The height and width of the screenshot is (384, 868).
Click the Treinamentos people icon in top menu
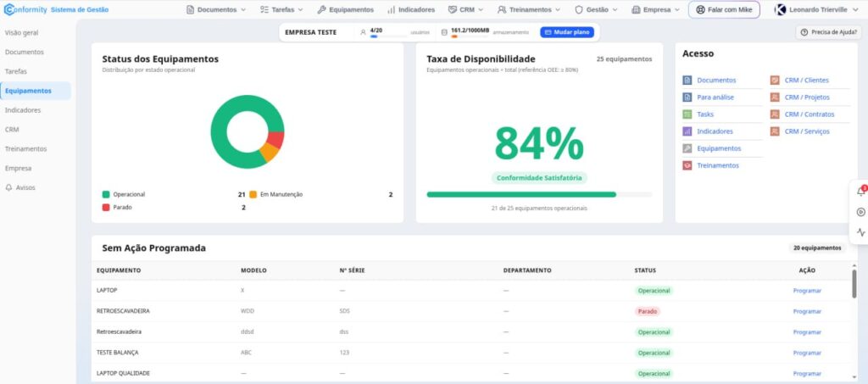[x=502, y=9]
